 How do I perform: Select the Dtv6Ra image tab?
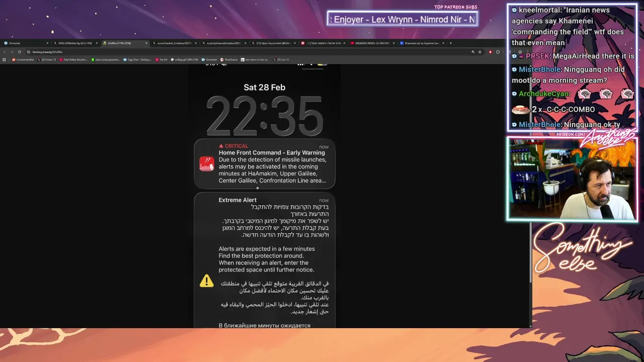click(x=125, y=43)
